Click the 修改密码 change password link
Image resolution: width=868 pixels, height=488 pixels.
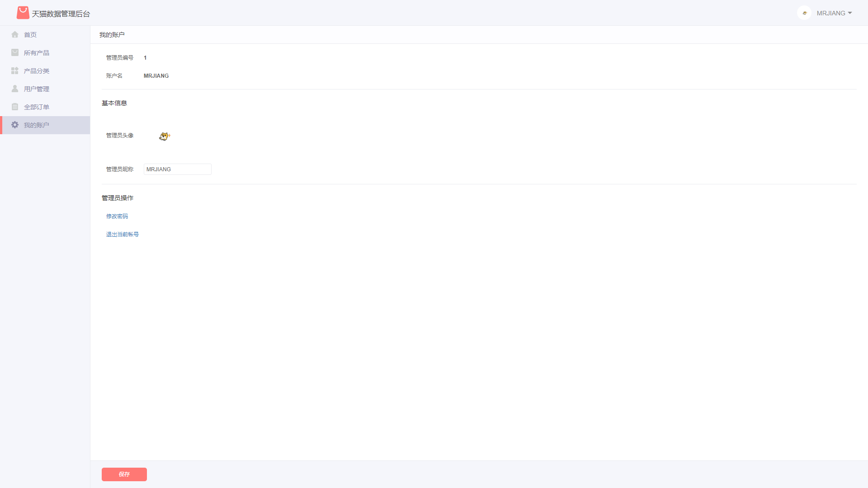pos(117,216)
